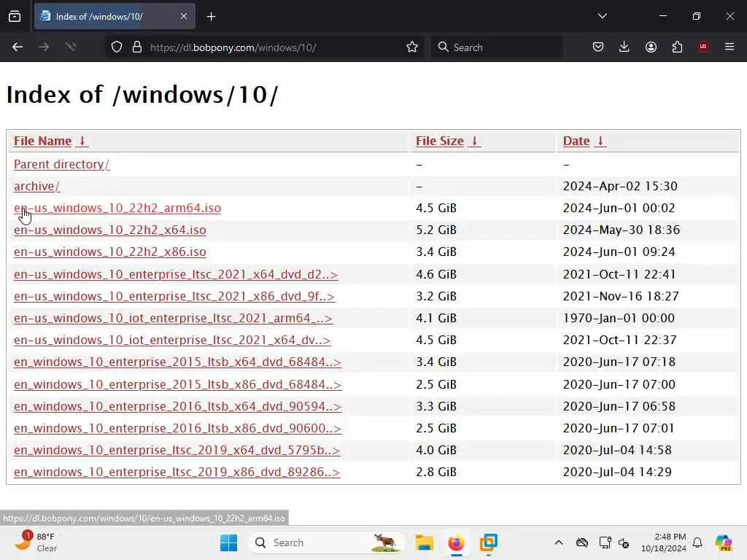Open the Firefox View icon
This screenshot has height=560, width=747.
(x=15, y=17)
